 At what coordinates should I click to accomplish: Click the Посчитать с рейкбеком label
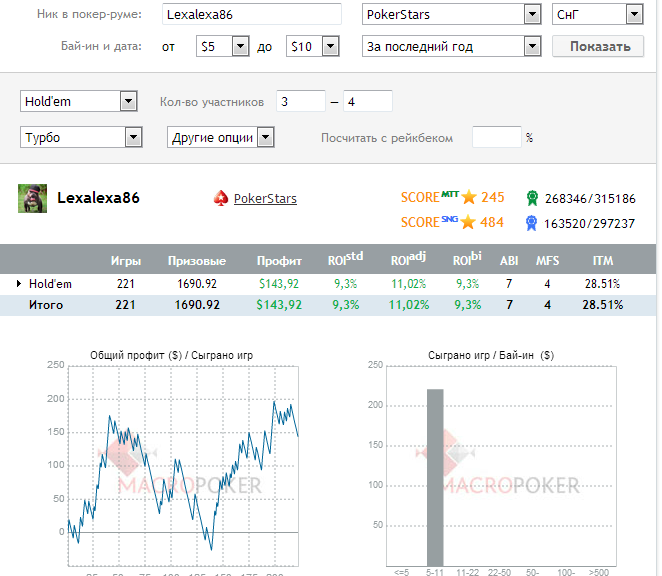tap(387, 138)
